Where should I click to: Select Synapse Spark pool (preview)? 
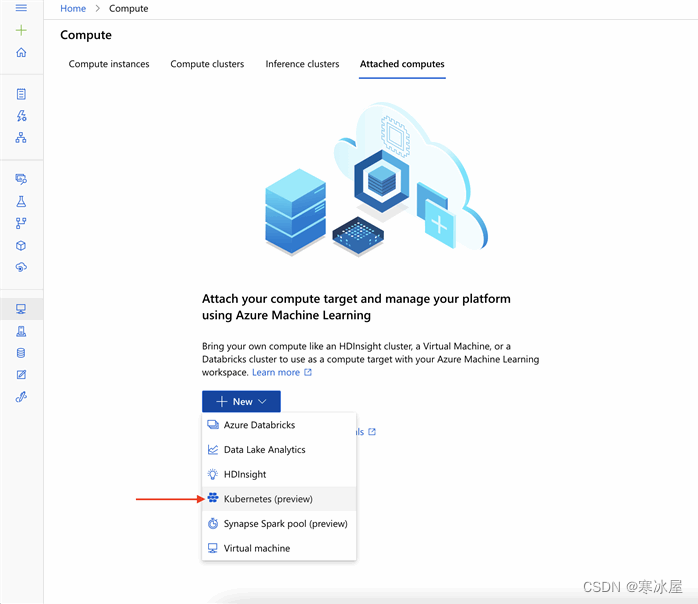pyautogui.click(x=279, y=523)
